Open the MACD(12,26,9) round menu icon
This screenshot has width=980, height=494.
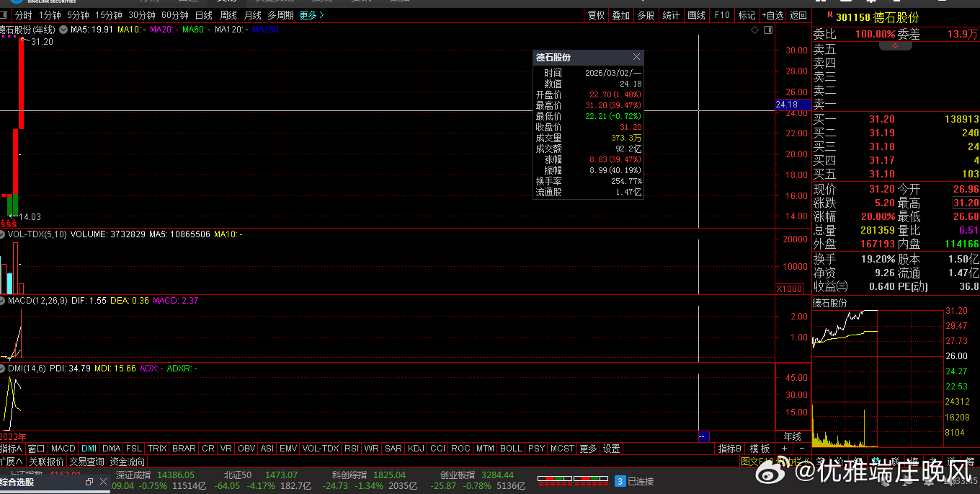pyautogui.click(x=3, y=301)
